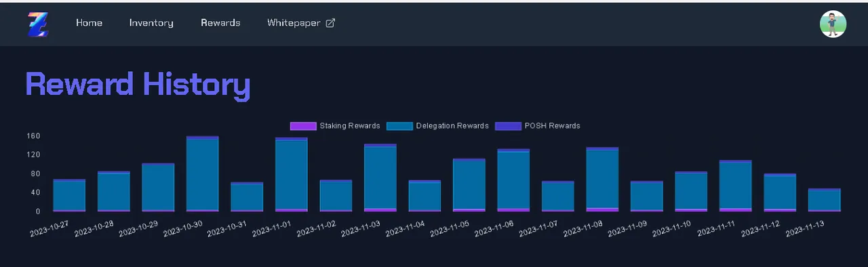Screen dimensions: 868x267
Task: Click the Delegation Rewards legend label
Action: pyautogui.click(x=452, y=126)
